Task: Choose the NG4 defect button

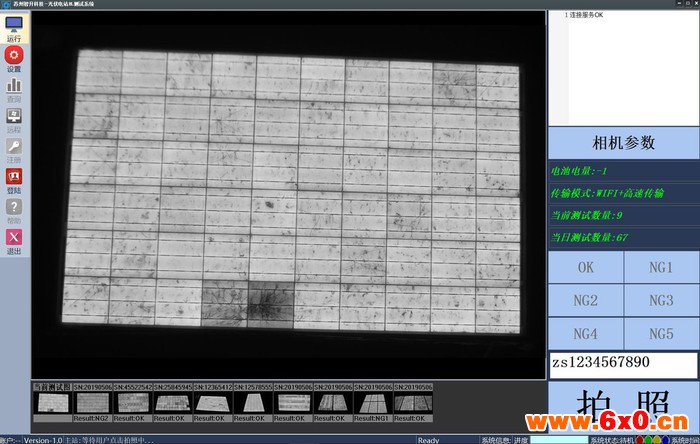Action: (x=586, y=333)
